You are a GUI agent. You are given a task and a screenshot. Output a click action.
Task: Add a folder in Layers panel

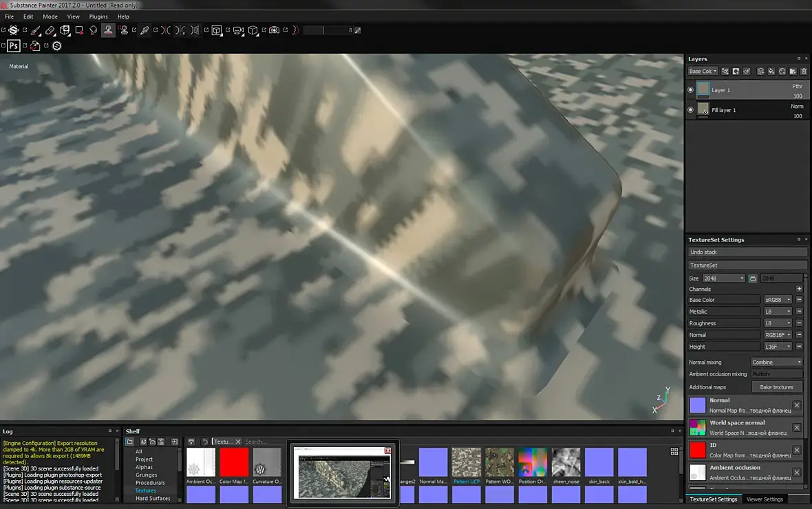pos(793,71)
